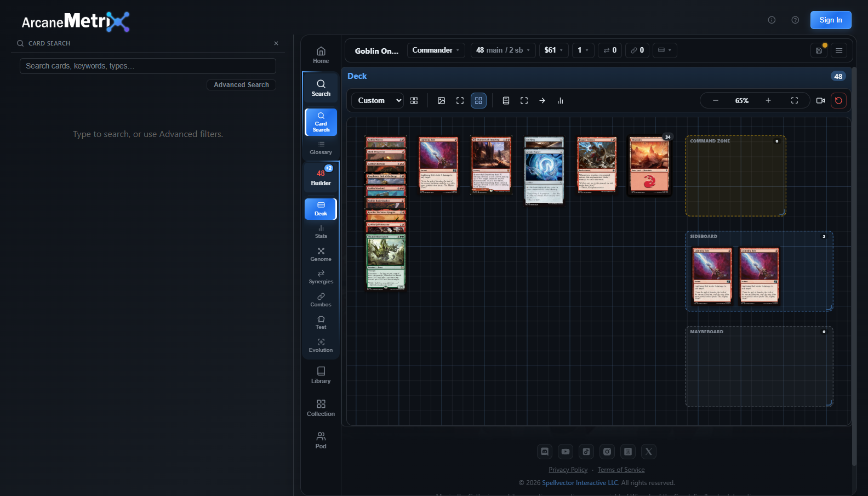This screenshot has width=868, height=496.
Task: Close the Card Search panel
Action: (x=276, y=43)
